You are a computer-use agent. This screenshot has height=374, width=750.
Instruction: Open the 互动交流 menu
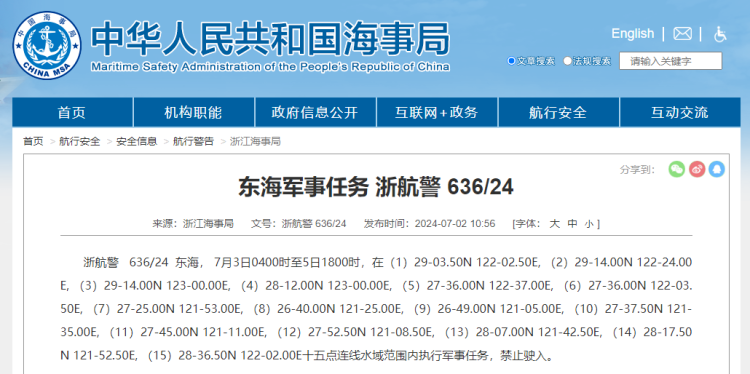tap(680, 112)
